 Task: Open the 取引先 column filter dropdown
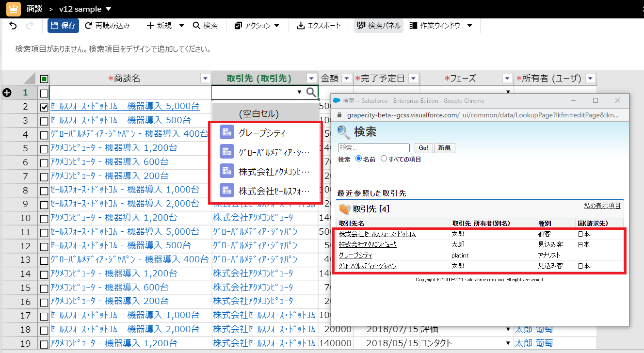[312, 79]
